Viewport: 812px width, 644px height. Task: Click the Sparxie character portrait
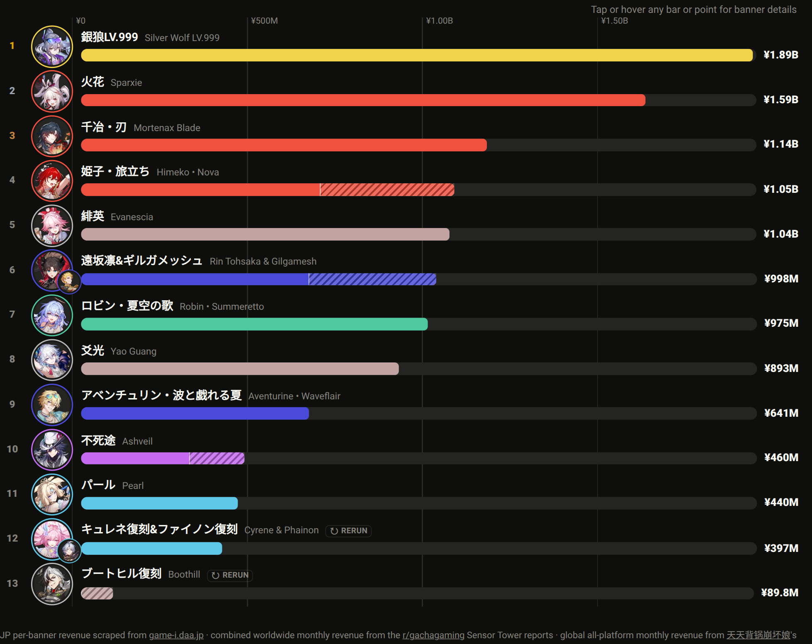click(x=52, y=91)
